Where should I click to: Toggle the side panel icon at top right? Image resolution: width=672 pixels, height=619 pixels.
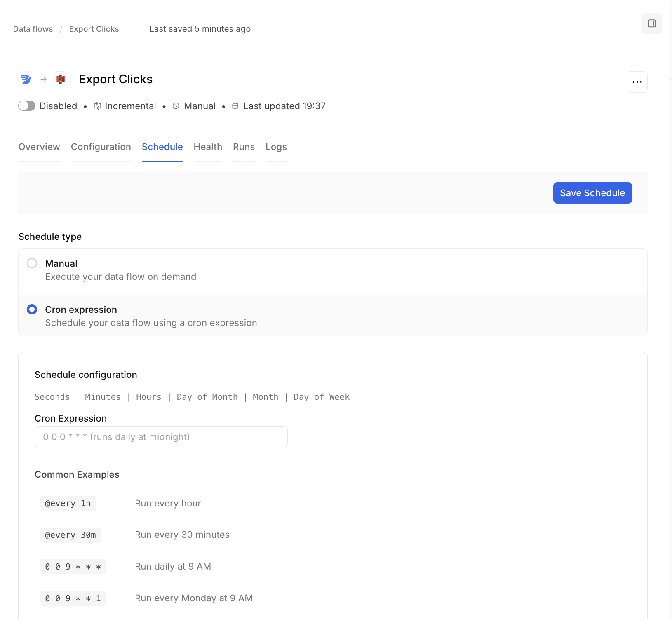(651, 23)
